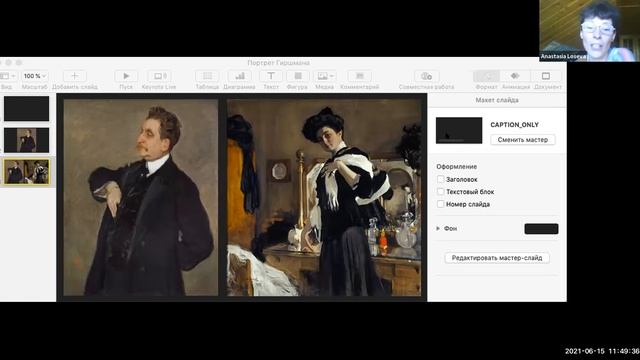The height and width of the screenshot is (360, 640).
Task: Start the slideshow with the Play icon
Action: point(126,76)
